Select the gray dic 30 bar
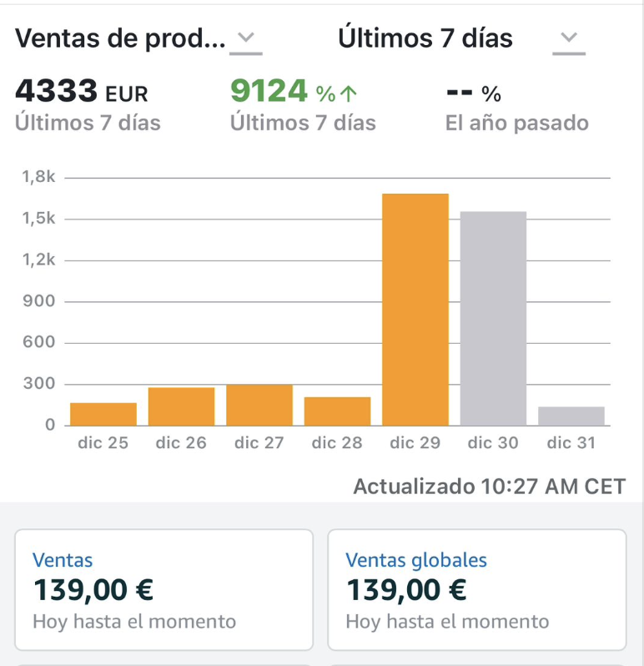 tap(493, 318)
